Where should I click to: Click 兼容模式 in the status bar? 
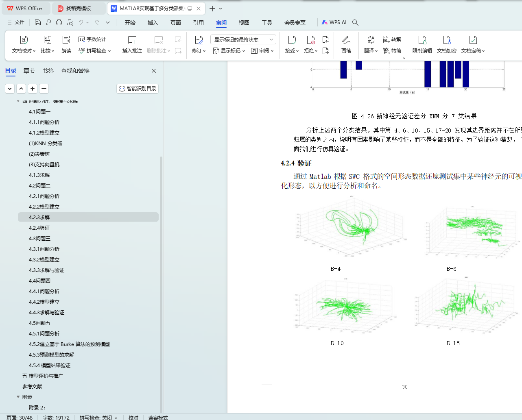(x=158, y=417)
